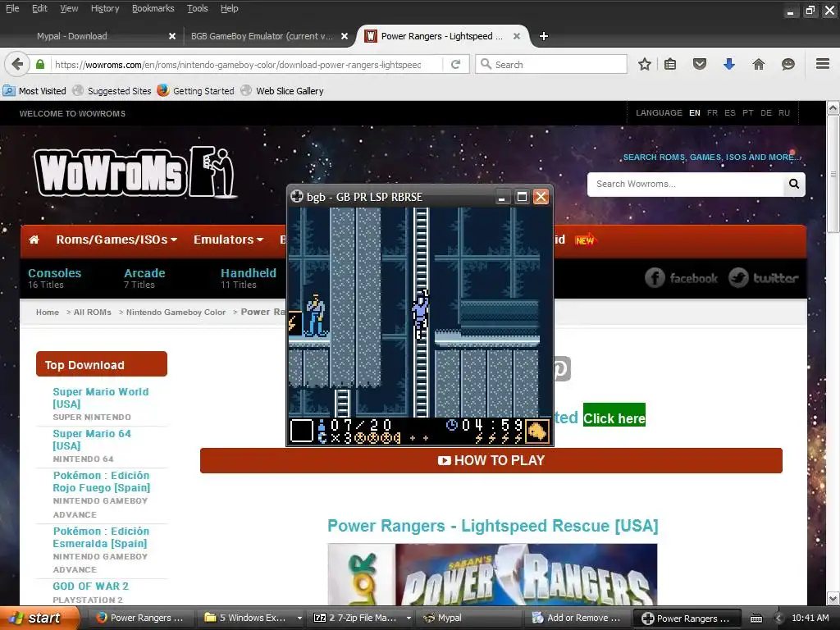The width and height of the screenshot is (840, 630).
Task: Click the Windows start button
Action: point(39,618)
